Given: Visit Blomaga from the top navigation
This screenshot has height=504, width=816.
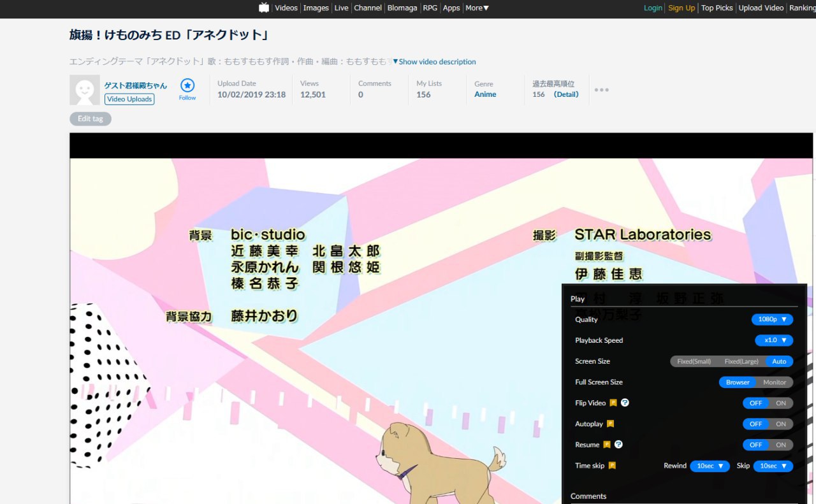Looking at the screenshot, I should pos(402,8).
